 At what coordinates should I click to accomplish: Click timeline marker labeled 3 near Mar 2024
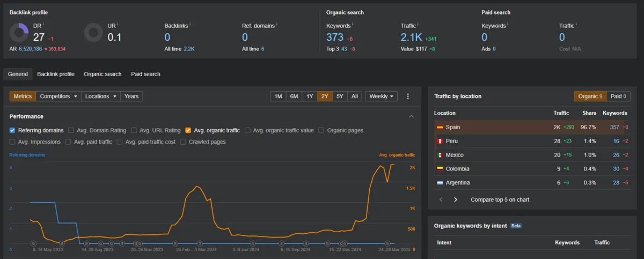point(200,243)
